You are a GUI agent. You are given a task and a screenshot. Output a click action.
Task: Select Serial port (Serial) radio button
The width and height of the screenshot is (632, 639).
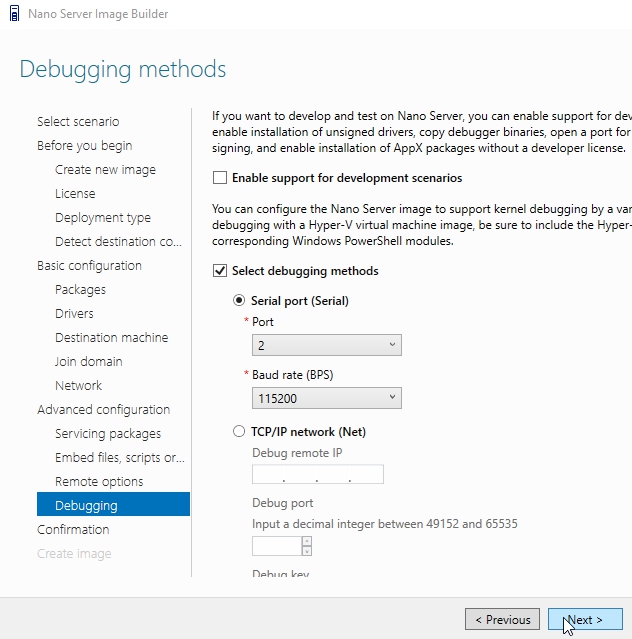pos(238,300)
